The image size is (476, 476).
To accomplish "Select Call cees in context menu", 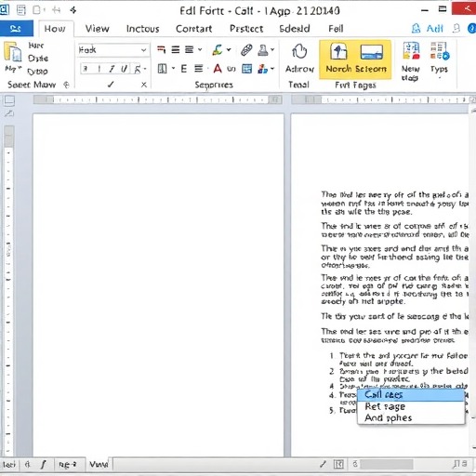I will 411,394.
